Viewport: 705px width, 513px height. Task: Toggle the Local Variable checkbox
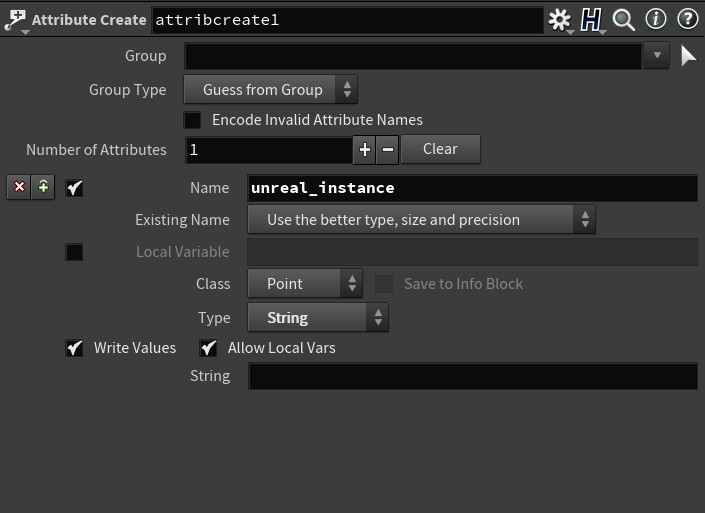[x=74, y=252]
